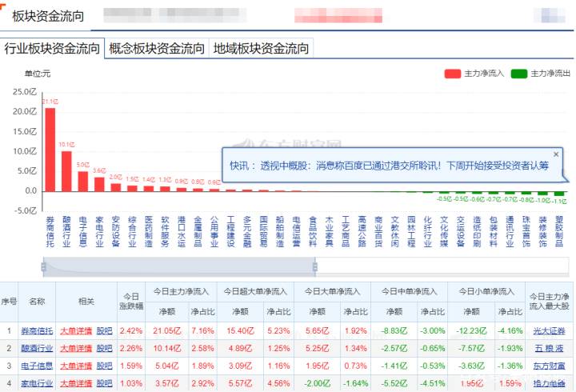Image resolution: width=576 pixels, height=392 pixels.
Task: View 大单详情 for 电子信息 row
Action: pyautogui.click(x=76, y=366)
